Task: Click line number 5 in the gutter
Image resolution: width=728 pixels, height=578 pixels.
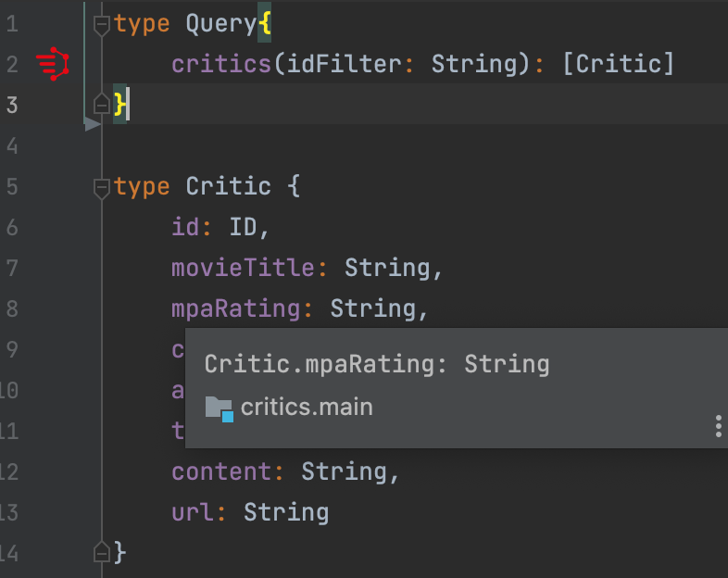Action: click(12, 188)
